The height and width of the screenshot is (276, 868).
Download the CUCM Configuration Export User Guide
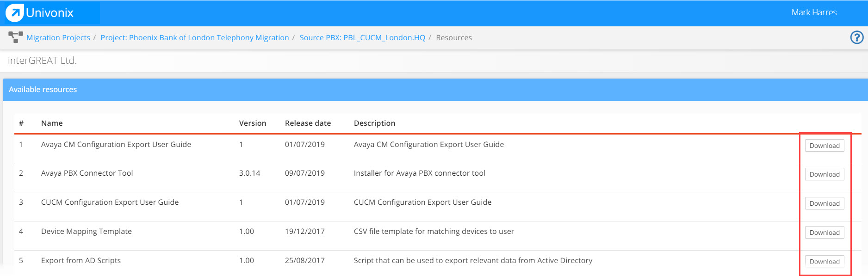coord(825,203)
